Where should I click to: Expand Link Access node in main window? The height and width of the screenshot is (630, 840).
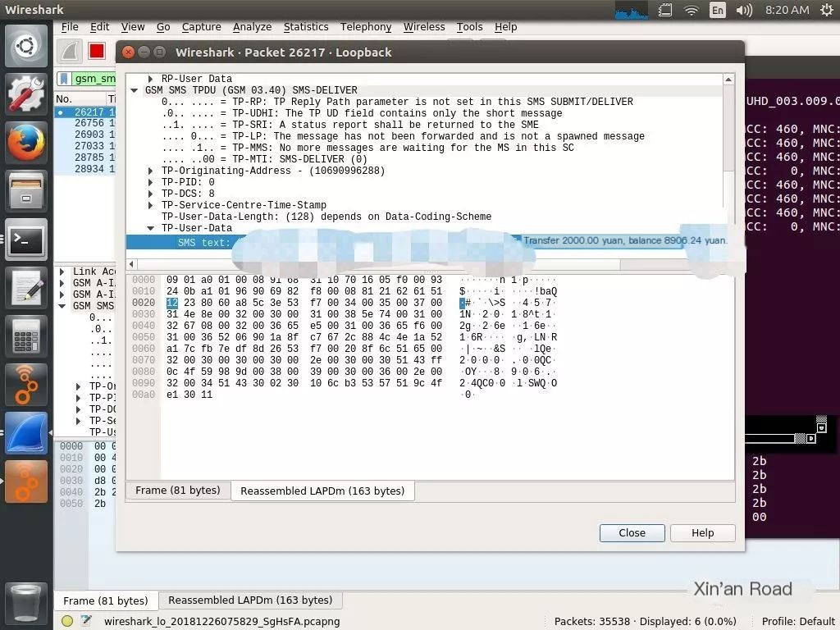[x=62, y=272]
